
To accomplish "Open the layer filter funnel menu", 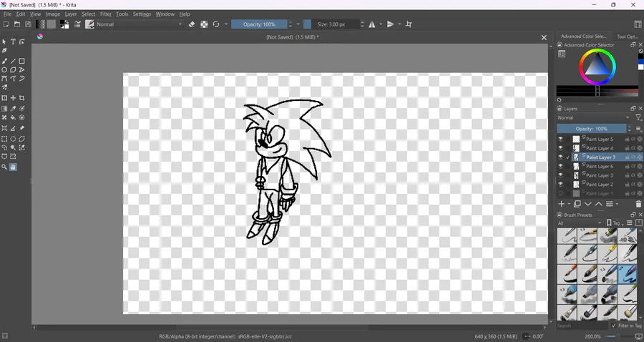I will point(639,117).
